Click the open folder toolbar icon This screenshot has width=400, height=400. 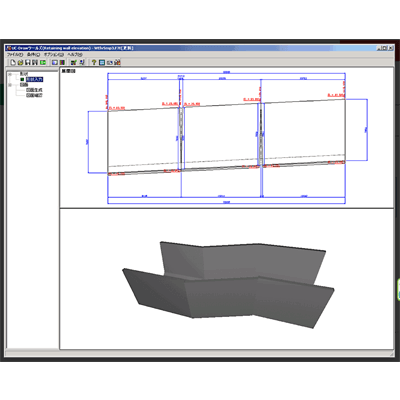coord(20,62)
